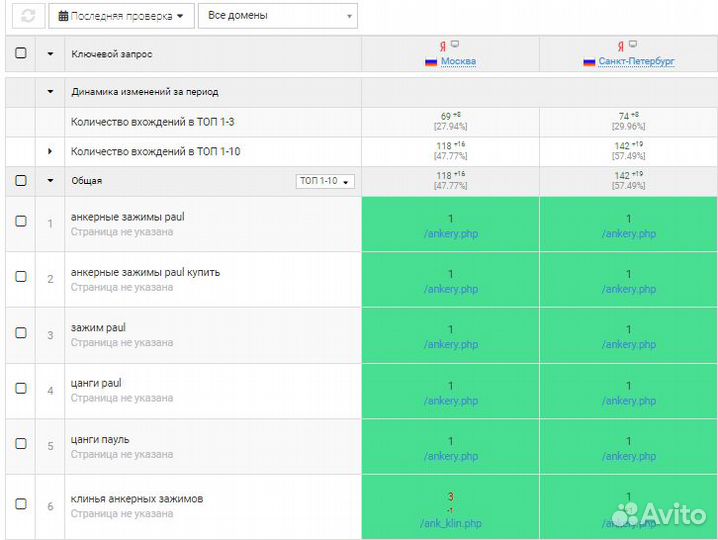Click the calendar icon in Последняя проверка
The width and height of the screenshot is (718, 540).
click(x=64, y=16)
